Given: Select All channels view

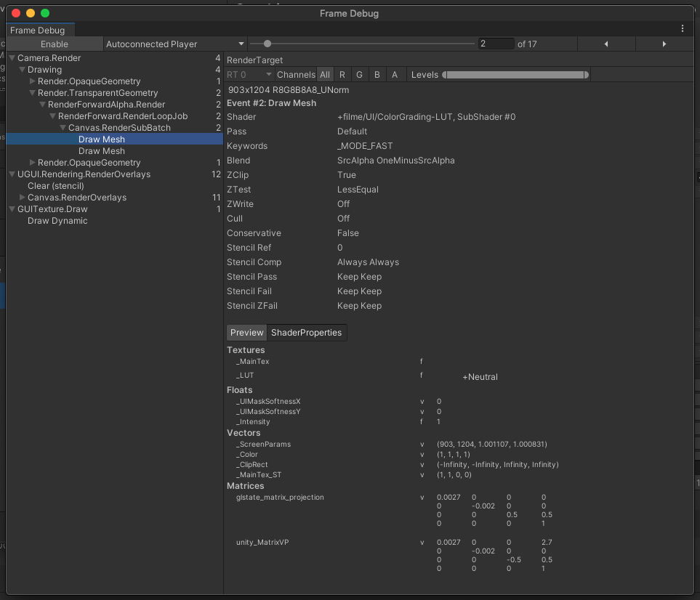Looking at the screenshot, I should click(325, 75).
